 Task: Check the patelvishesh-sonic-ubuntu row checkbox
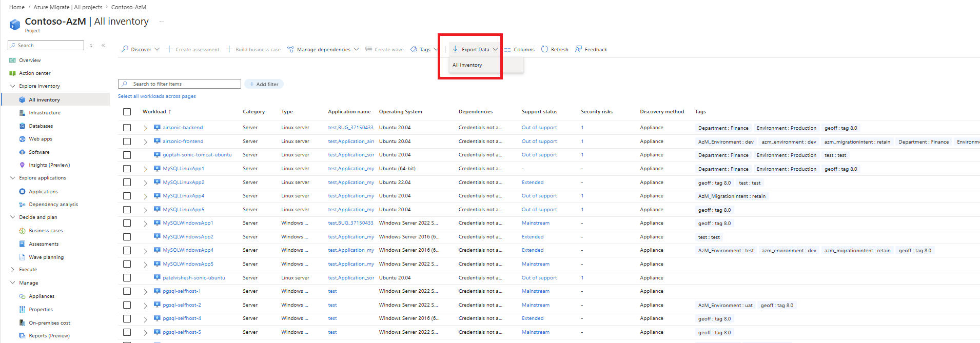click(127, 278)
